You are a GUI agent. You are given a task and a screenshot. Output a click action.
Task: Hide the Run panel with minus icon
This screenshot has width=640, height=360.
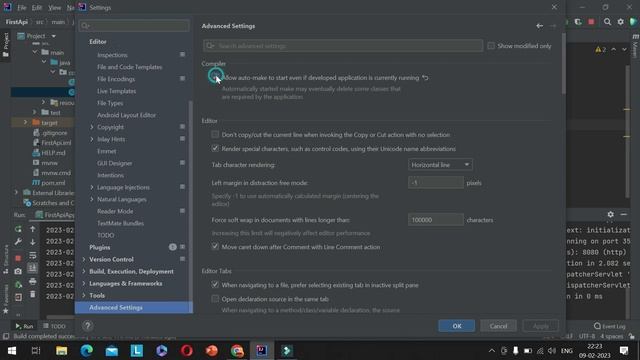pos(623,214)
